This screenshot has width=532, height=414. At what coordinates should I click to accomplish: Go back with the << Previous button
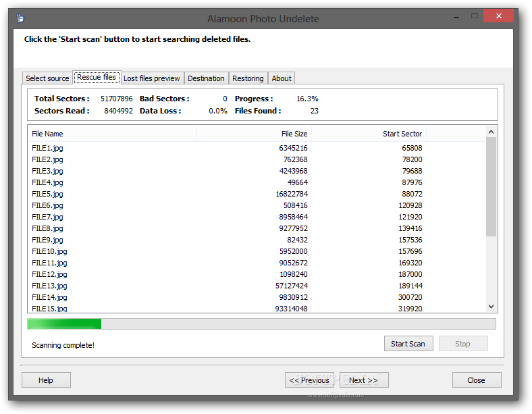click(309, 380)
